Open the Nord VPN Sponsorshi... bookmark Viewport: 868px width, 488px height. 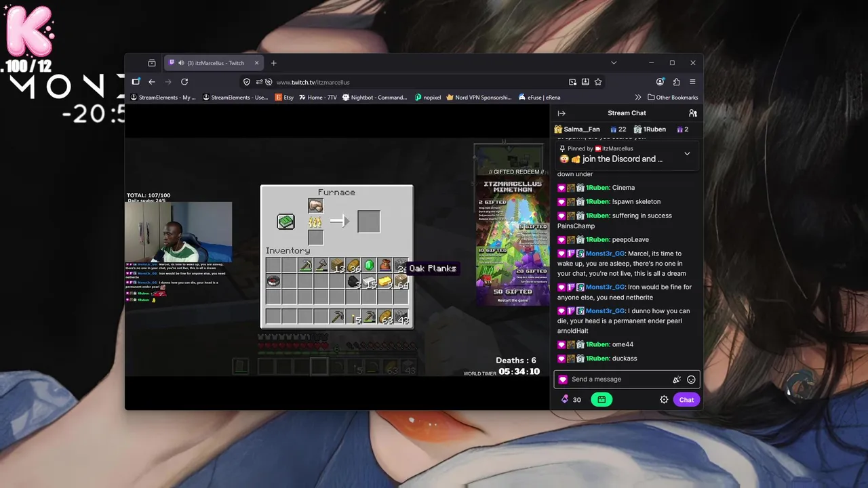[479, 98]
